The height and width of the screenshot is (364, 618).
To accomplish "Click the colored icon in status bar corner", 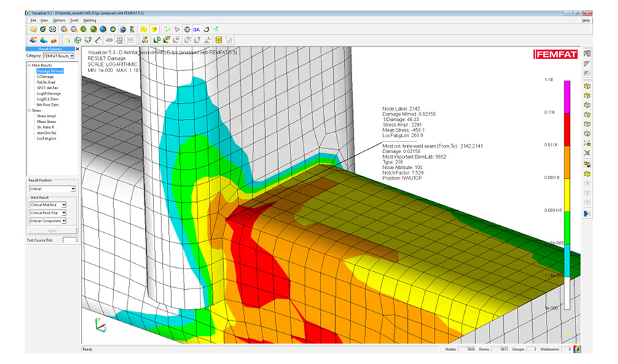I will point(577,349).
